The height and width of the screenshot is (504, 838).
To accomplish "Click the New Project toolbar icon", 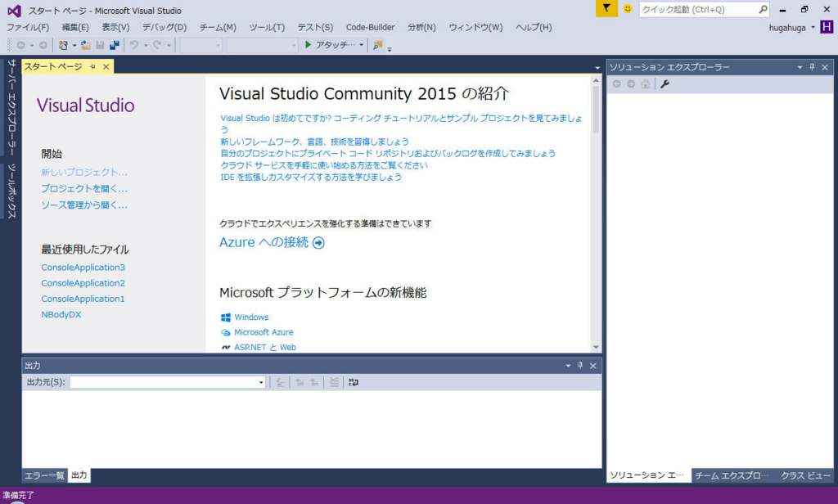I will pos(64,46).
